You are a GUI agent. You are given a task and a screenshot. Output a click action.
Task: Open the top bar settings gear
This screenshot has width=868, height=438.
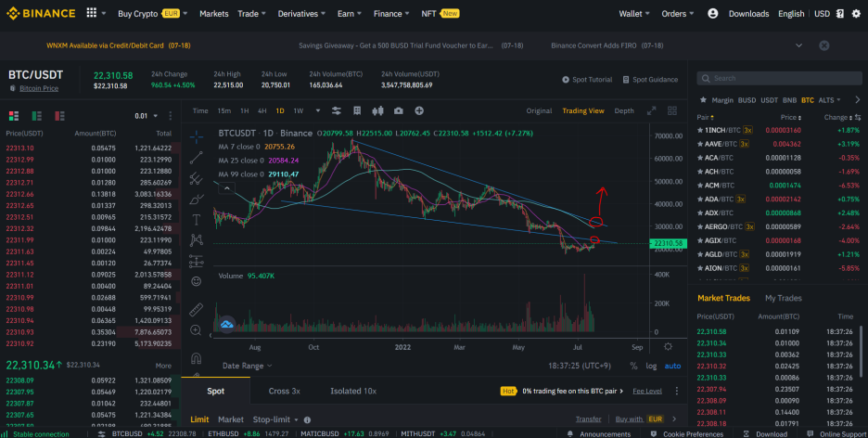click(x=856, y=13)
